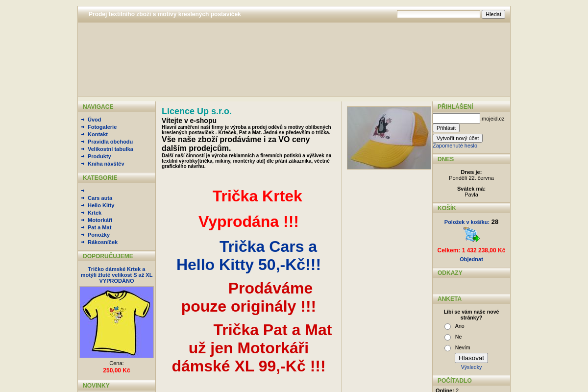
Task: Submit poll with Hlasovat button
Action: click(471, 358)
